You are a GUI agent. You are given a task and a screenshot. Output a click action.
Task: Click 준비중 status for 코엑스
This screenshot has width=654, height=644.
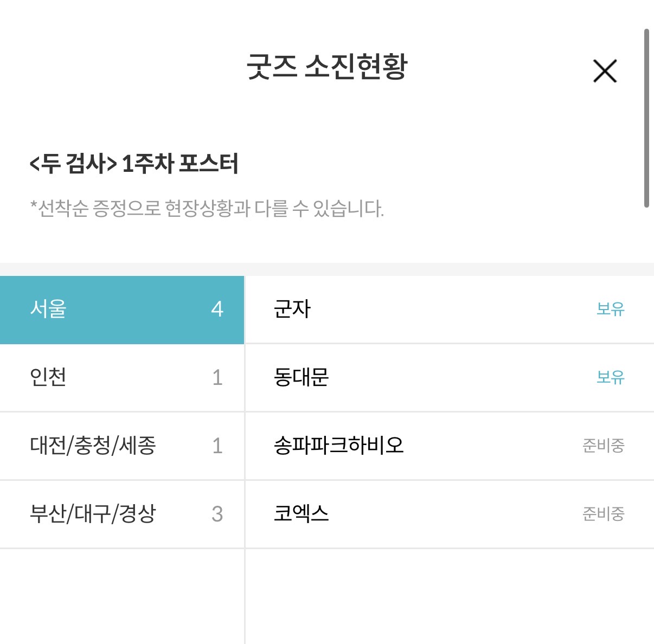[603, 514]
